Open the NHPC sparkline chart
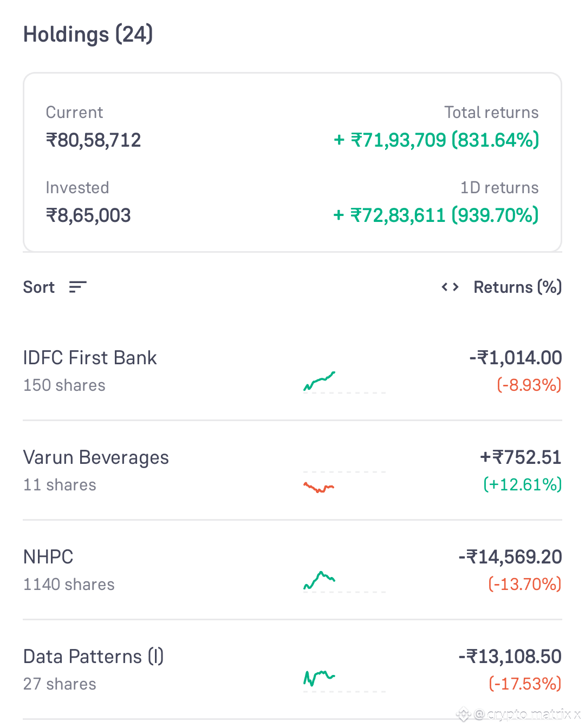 tap(320, 580)
